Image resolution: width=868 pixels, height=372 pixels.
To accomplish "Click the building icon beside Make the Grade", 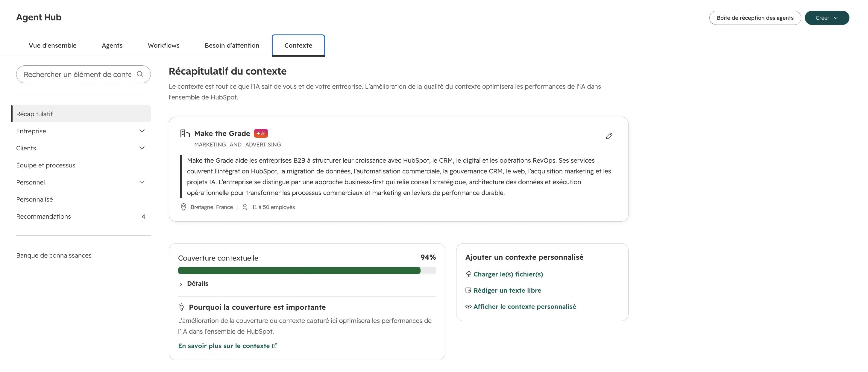I will click(185, 134).
